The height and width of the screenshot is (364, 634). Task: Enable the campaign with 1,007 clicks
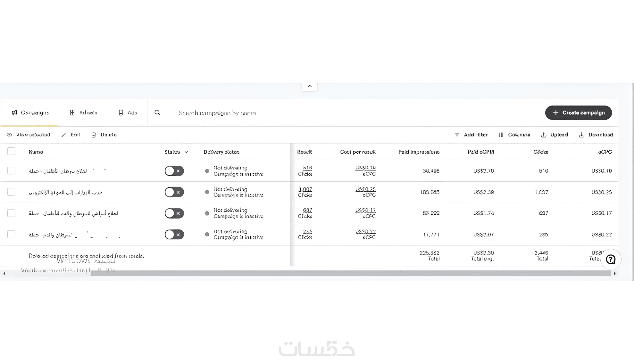(x=174, y=192)
